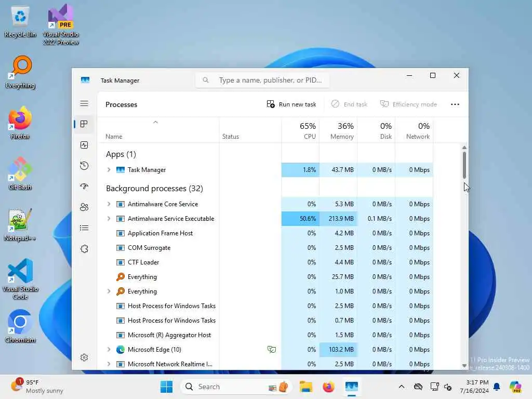This screenshot has width=532, height=399.
Task: Sort processes by the Name column
Action: click(x=158, y=130)
